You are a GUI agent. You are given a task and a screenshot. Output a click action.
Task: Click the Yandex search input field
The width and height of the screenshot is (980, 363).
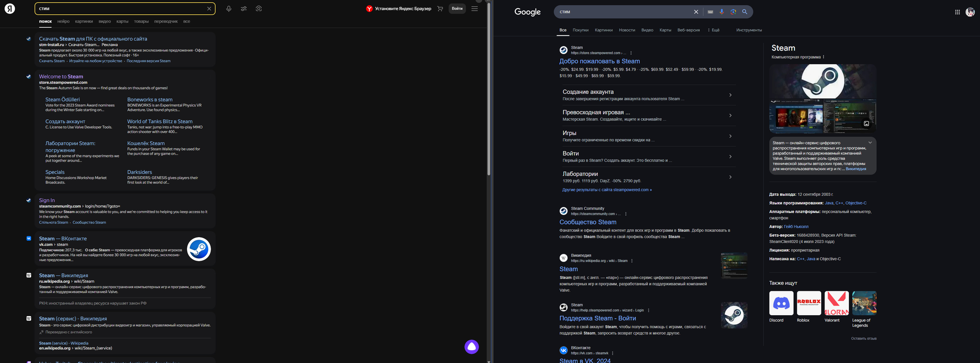pos(120,9)
